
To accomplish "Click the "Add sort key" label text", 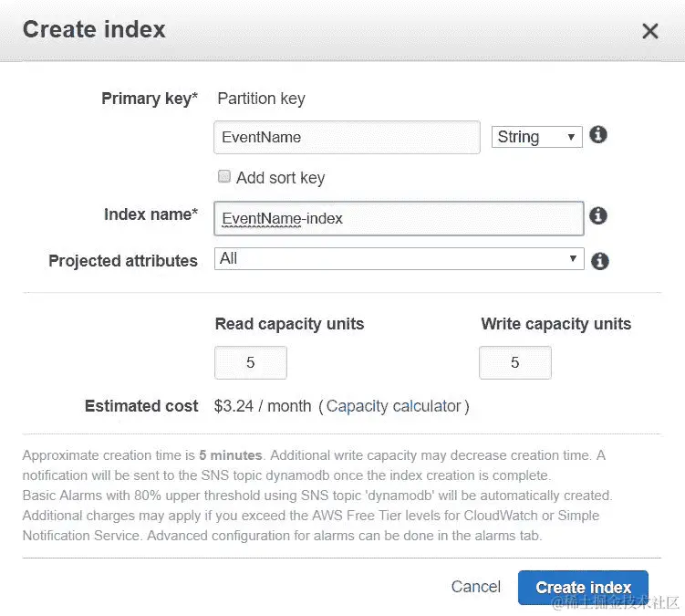I will (x=280, y=178).
